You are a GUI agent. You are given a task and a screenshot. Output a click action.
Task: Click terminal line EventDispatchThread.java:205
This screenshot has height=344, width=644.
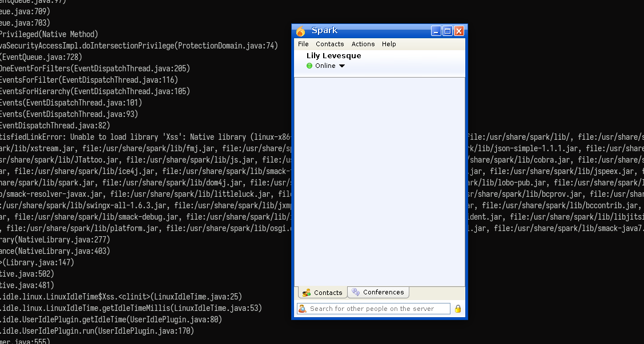point(95,68)
